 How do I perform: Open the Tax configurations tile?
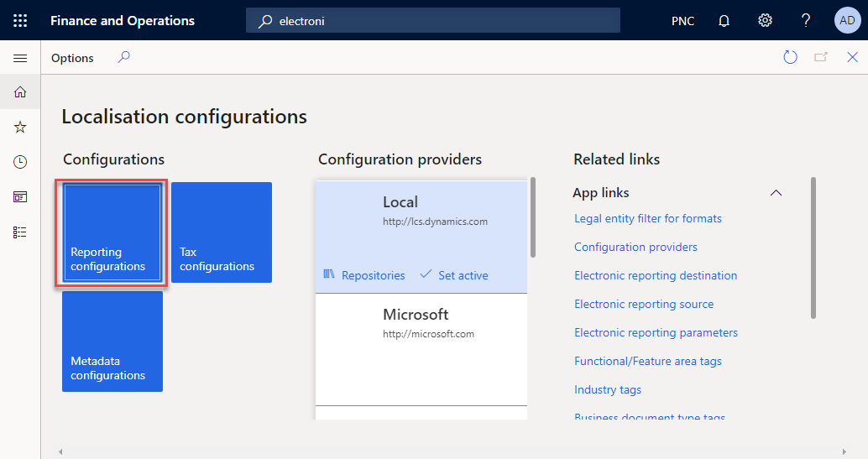tap(222, 232)
